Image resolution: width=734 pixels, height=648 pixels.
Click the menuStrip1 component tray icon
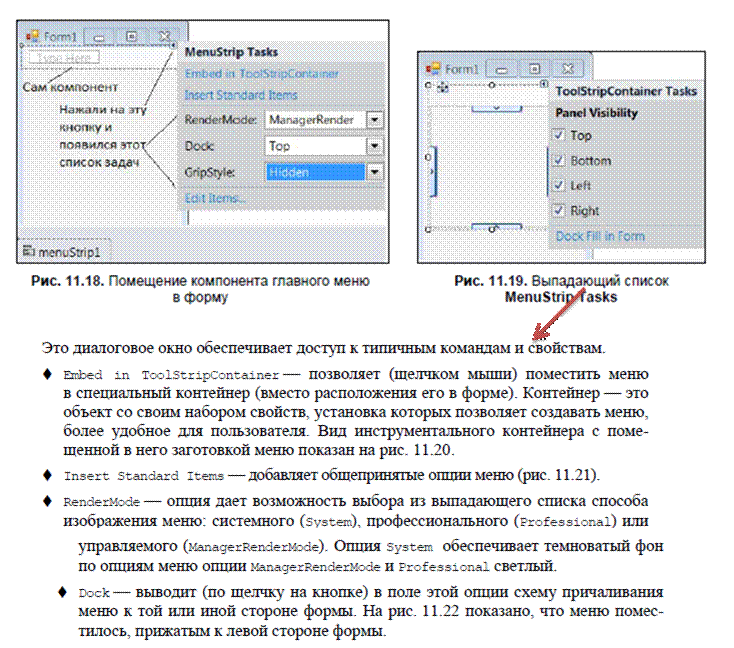(29, 251)
